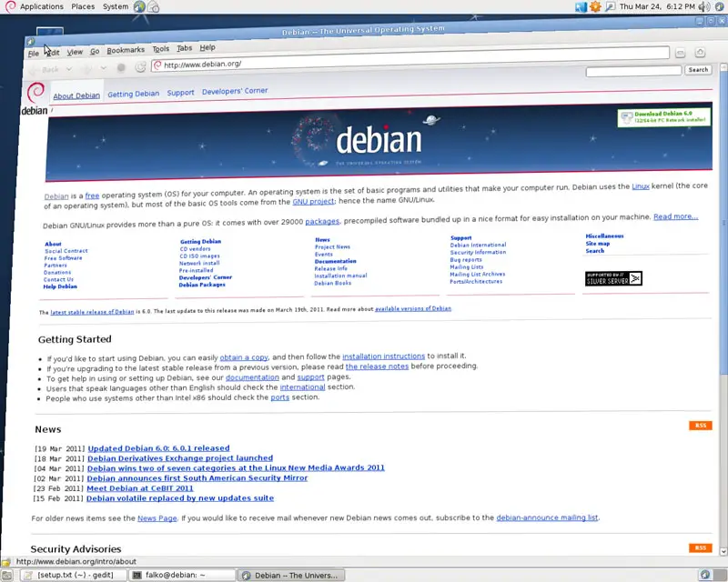Open the GNU project link
The image size is (728, 582).
[313, 201]
